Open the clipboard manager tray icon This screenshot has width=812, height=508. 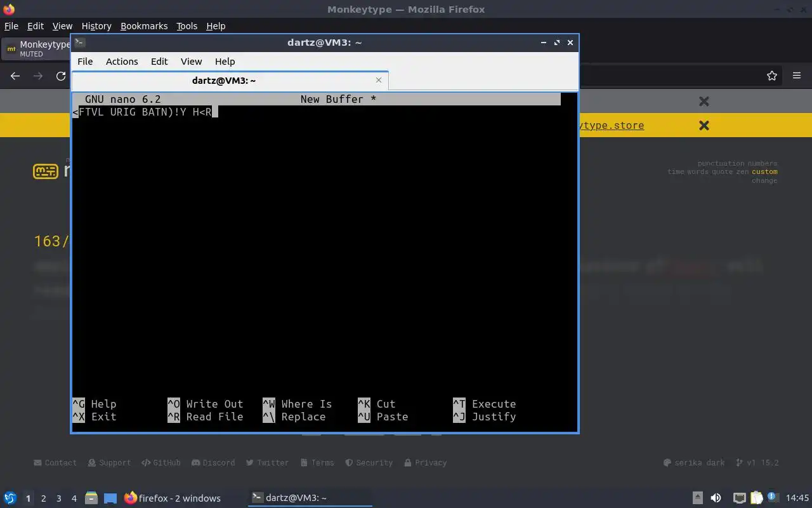[756, 498]
